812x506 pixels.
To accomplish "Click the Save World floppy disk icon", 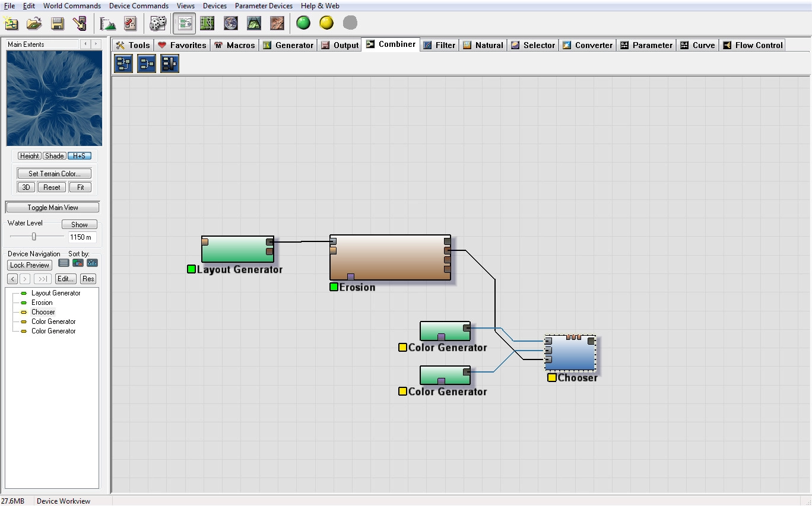I will (57, 23).
